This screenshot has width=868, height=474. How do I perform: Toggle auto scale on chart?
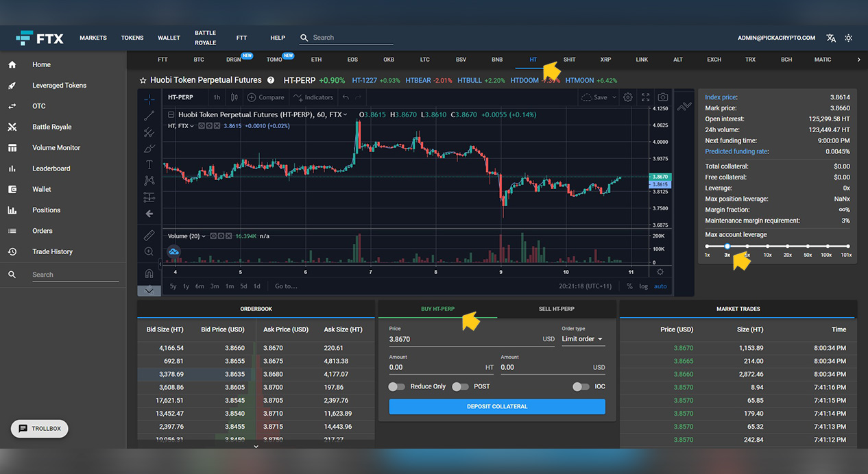pyautogui.click(x=660, y=286)
